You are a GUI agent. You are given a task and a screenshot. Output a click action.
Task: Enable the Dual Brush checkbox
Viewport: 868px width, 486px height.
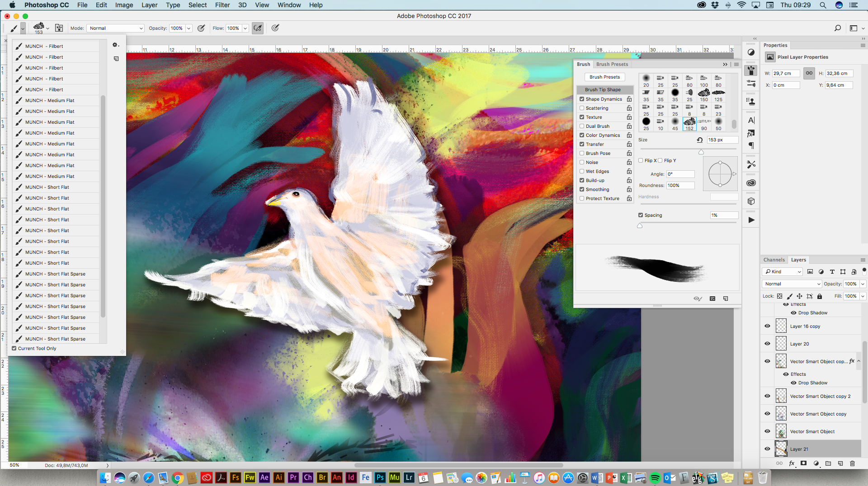pos(582,126)
